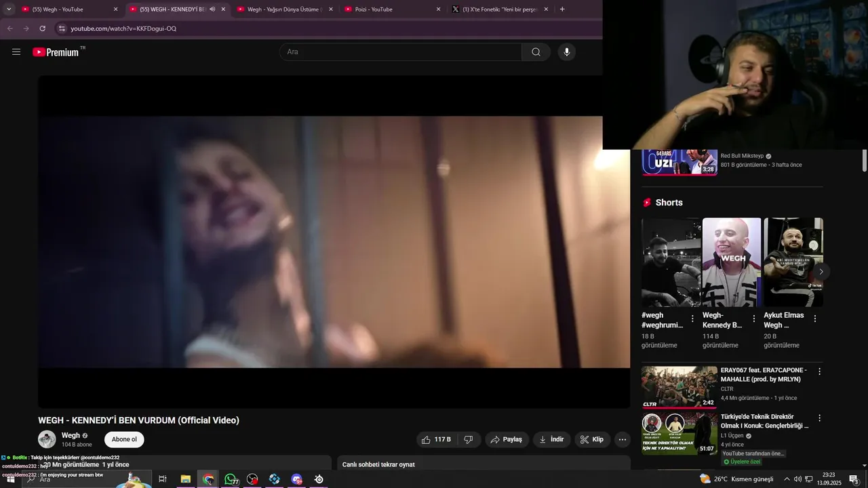Create a clip with Klip button
The image size is (868, 488).
point(592,440)
